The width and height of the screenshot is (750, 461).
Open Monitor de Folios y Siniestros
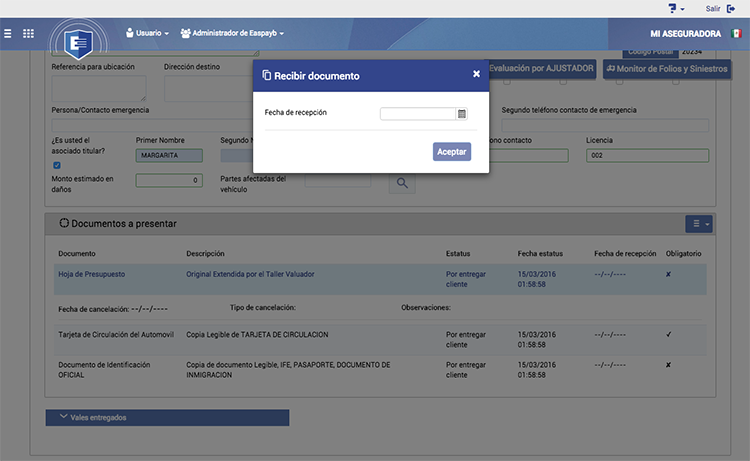tap(667, 69)
